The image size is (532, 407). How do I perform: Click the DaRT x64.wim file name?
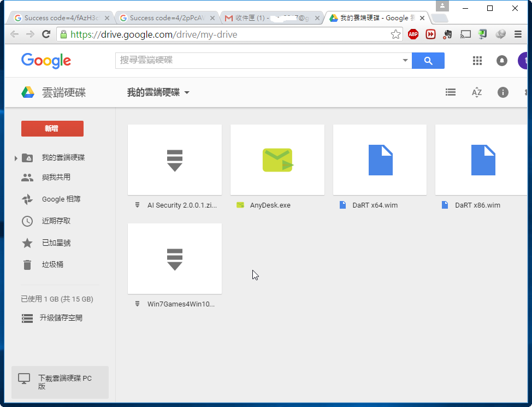375,205
